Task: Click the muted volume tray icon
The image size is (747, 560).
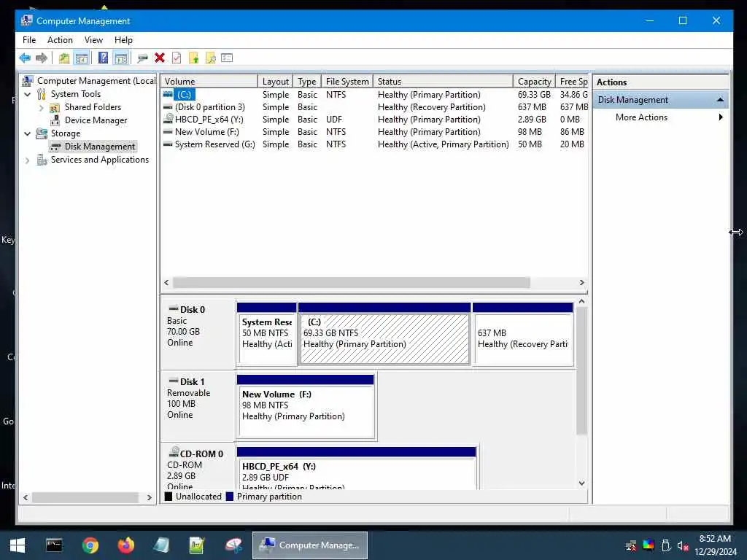Action: (683, 545)
